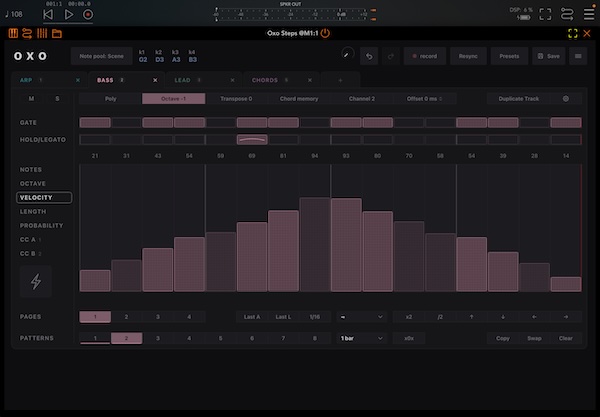Go to page 2
The height and width of the screenshot is (417, 600).
(126, 317)
